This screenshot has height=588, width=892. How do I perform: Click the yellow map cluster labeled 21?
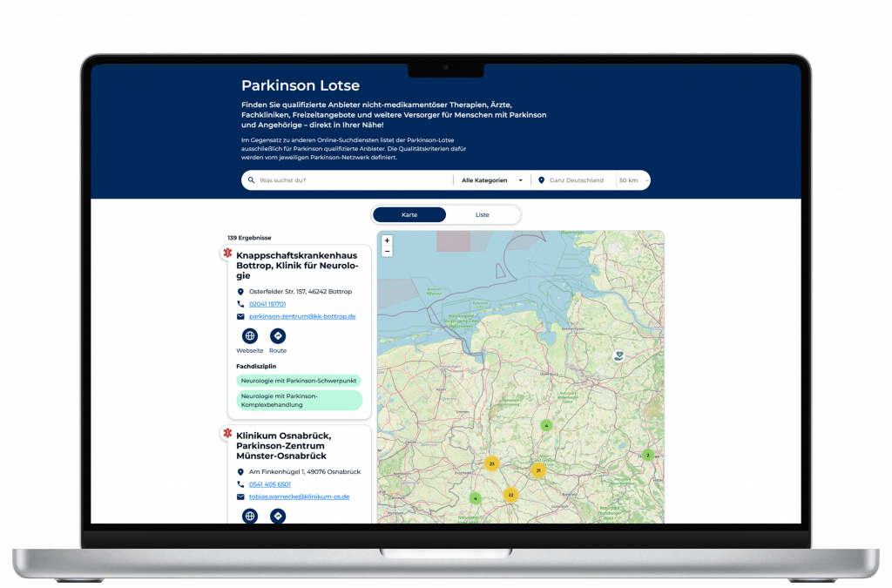(538, 470)
